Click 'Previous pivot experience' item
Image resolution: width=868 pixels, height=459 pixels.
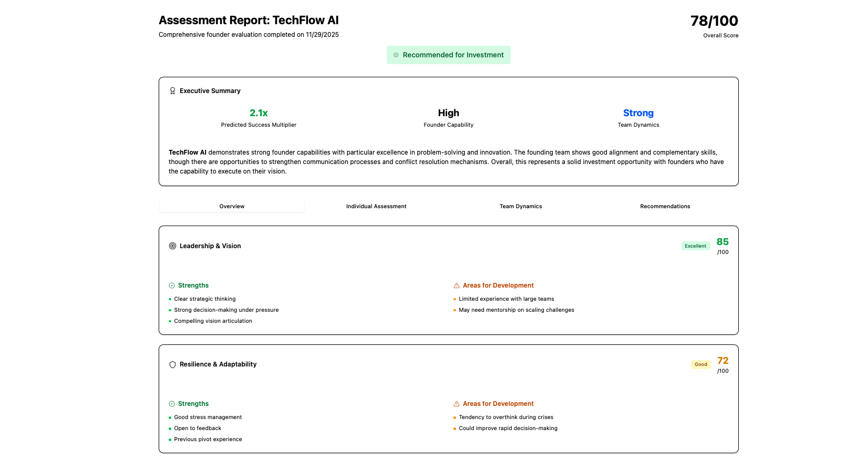208,440
